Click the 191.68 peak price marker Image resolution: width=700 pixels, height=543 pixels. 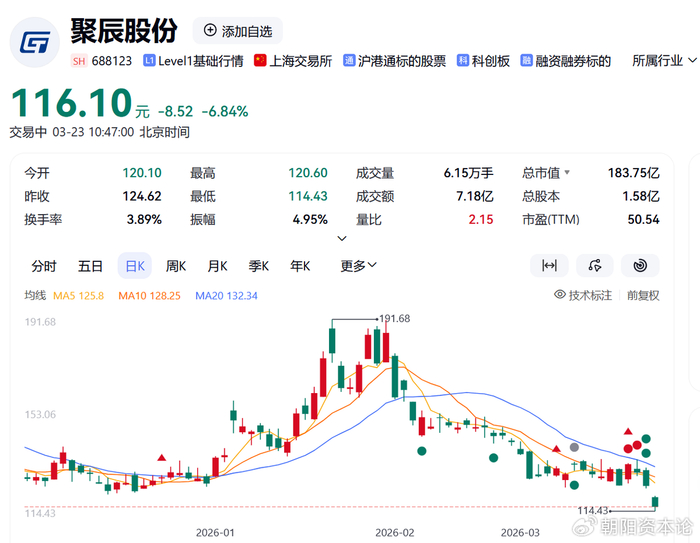pos(395,318)
